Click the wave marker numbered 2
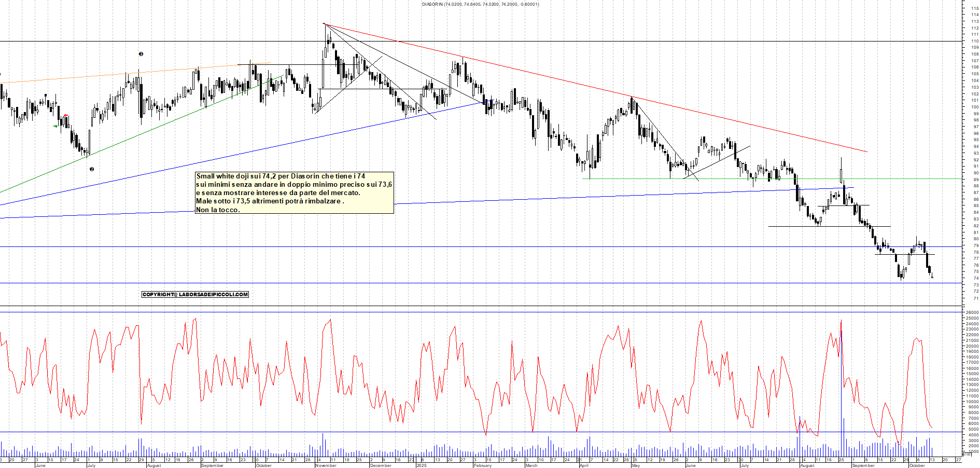This screenshot has width=980, height=468. coord(92,169)
